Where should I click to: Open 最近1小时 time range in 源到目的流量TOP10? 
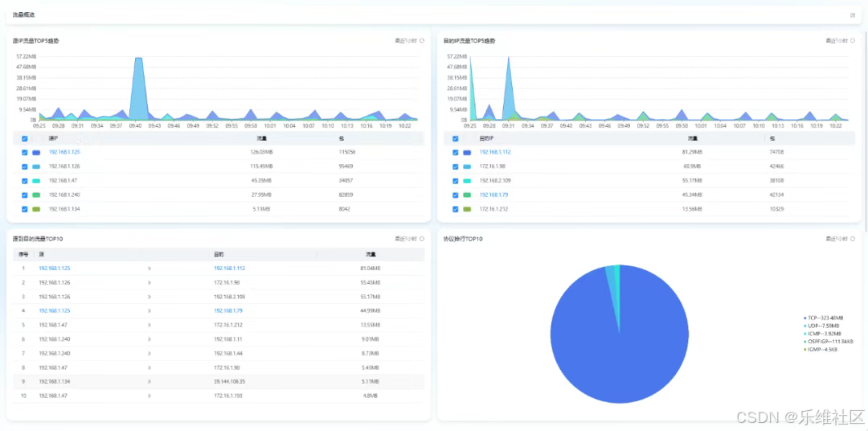point(406,239)
